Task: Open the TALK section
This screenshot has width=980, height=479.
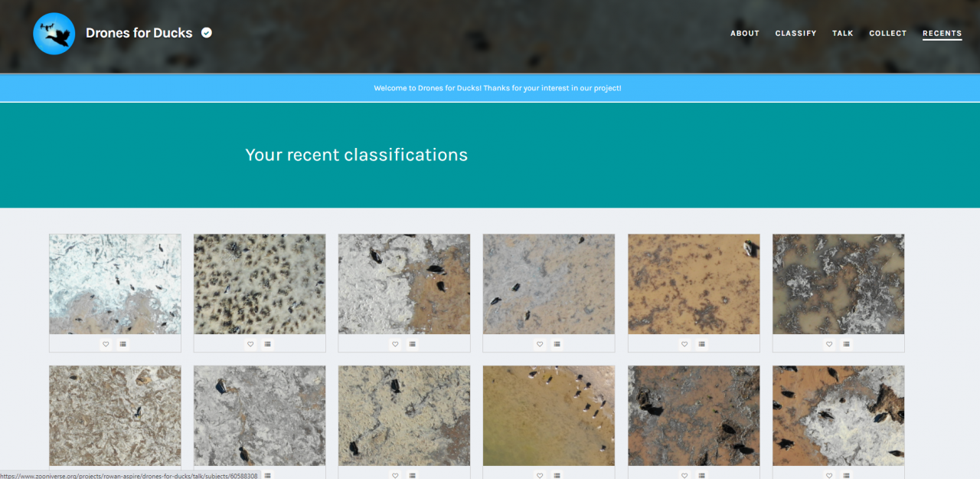Action: point(843,34)
